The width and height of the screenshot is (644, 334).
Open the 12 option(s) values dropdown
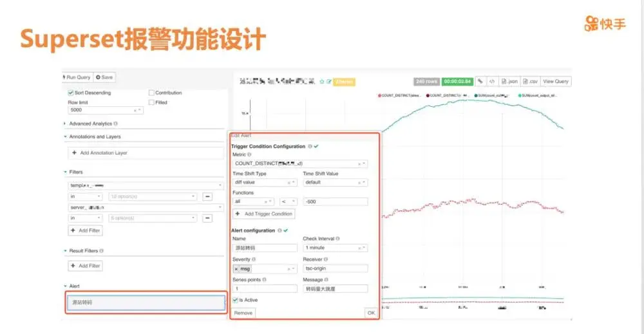[153, 196]
